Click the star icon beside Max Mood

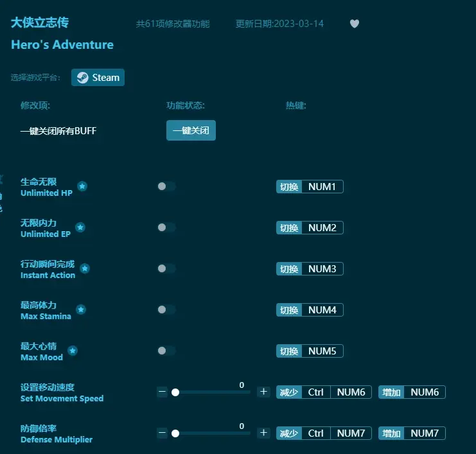pos(72,351)
